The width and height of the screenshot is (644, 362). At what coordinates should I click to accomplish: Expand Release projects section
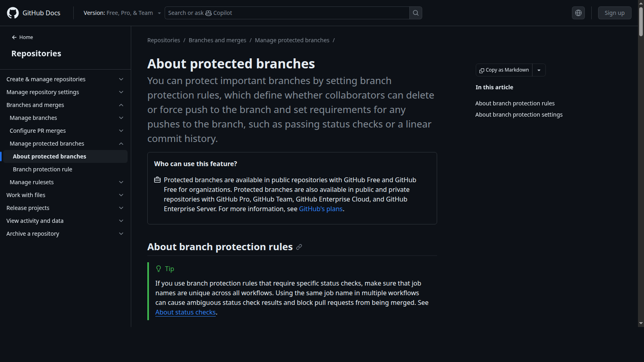pyautogui.click(x=121, y=208)
